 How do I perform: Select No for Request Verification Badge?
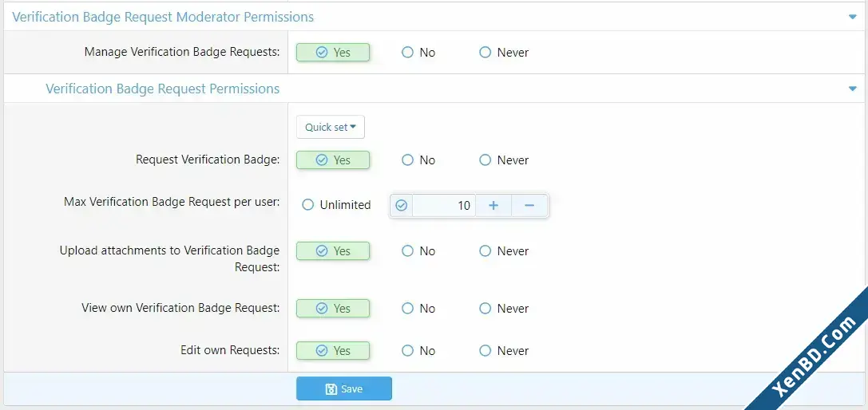click(418, 160)
